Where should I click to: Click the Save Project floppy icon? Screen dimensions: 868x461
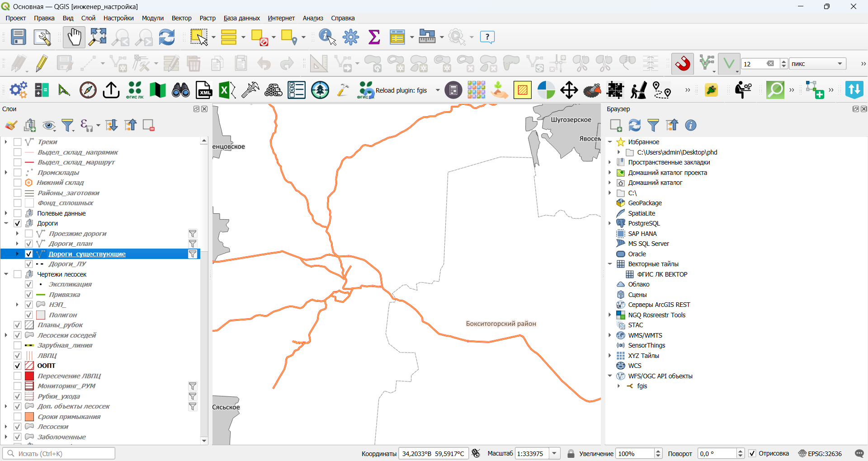(19, 37)
